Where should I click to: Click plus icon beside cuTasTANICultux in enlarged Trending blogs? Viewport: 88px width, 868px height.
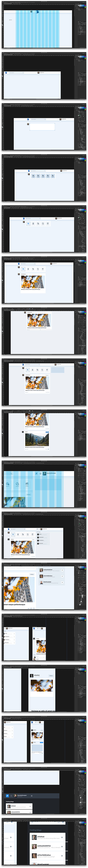coord(62,856)
